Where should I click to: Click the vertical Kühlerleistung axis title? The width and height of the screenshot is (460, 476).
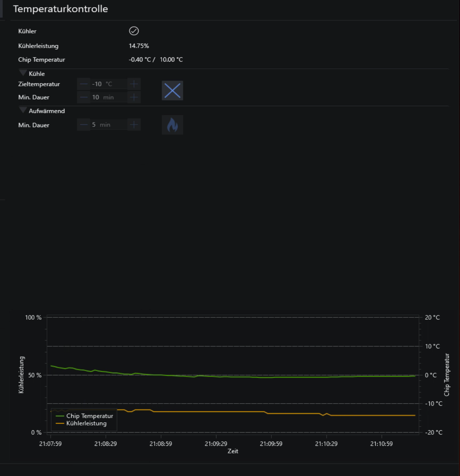point(21,375)
